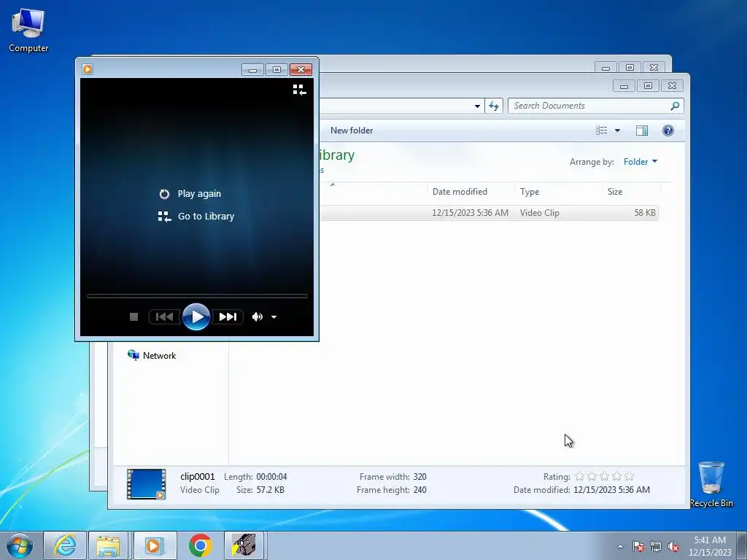This screenshot has width=747, height=560.
Task: Click the clip0001 thumbnail in details pane
Action: coord(146,484)
